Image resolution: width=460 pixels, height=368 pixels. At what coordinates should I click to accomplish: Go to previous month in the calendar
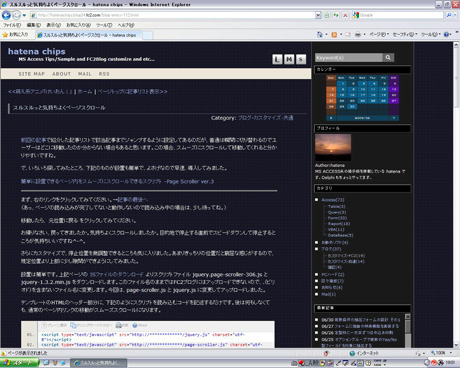click(331, 118)
